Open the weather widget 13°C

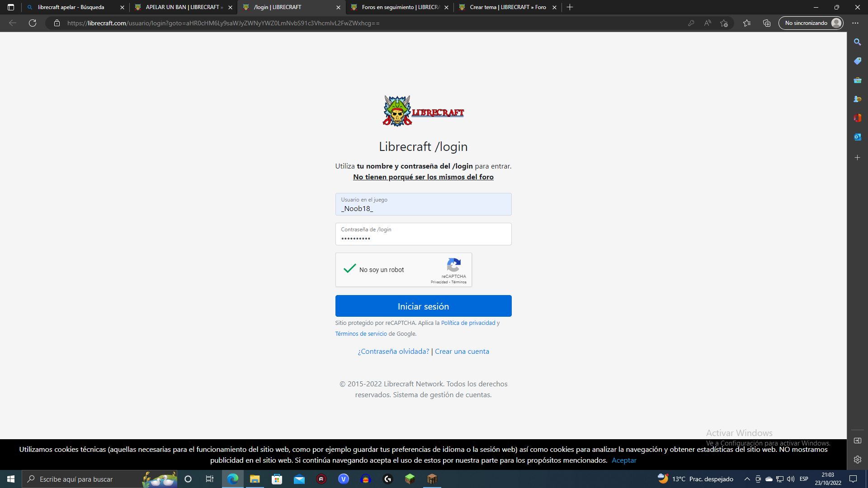coord(695,479)
